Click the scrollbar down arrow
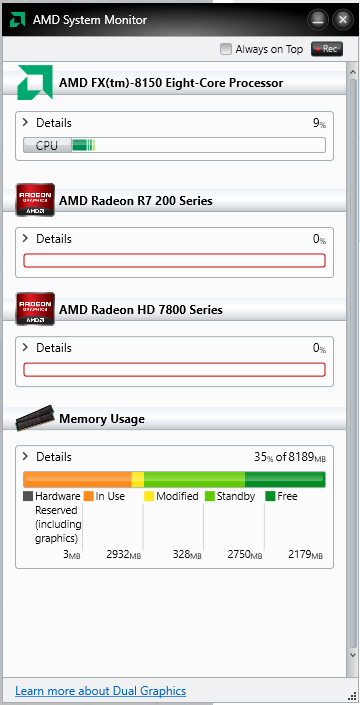This screenshot has width=360, height=705. (353, 656)
